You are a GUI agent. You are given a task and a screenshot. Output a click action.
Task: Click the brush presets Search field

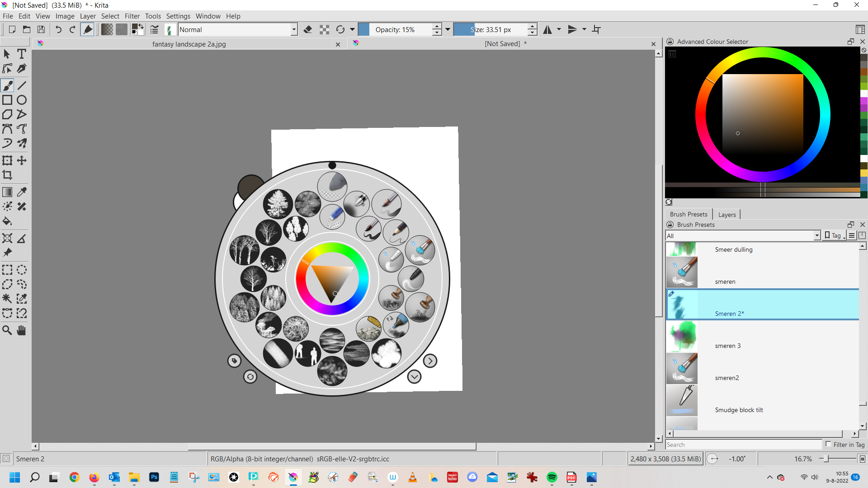(x=743, y=445)
